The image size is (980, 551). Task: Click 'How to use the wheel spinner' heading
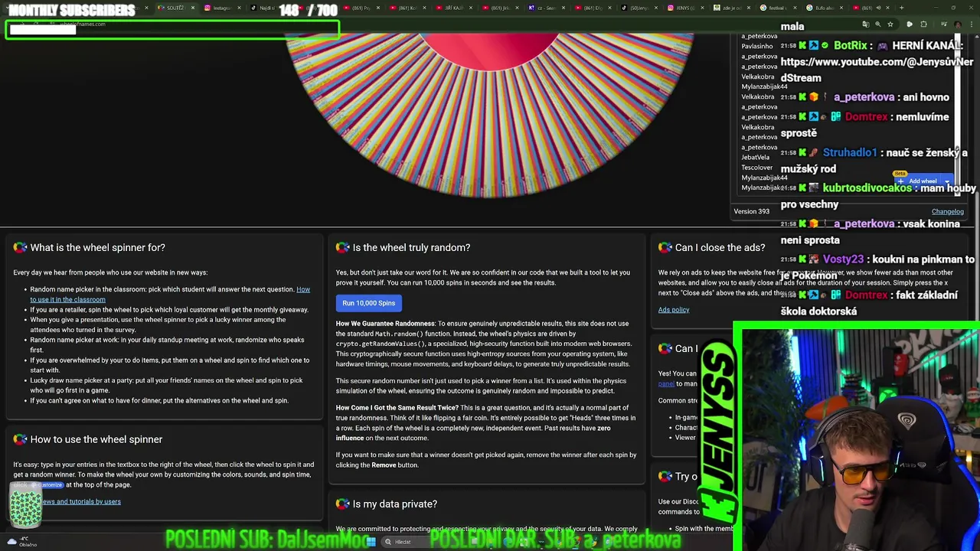96,439
